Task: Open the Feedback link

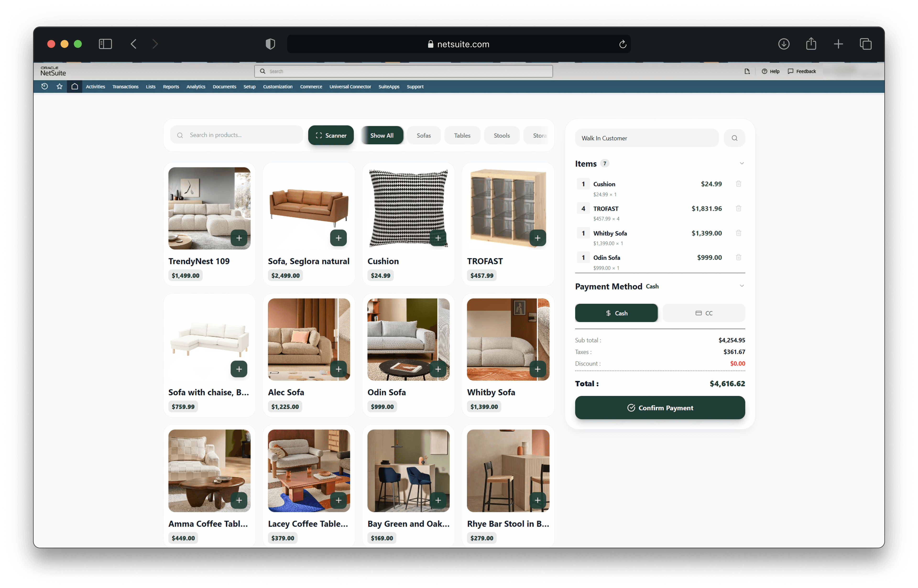Action: pyautogui.click(x=802, y=71)
